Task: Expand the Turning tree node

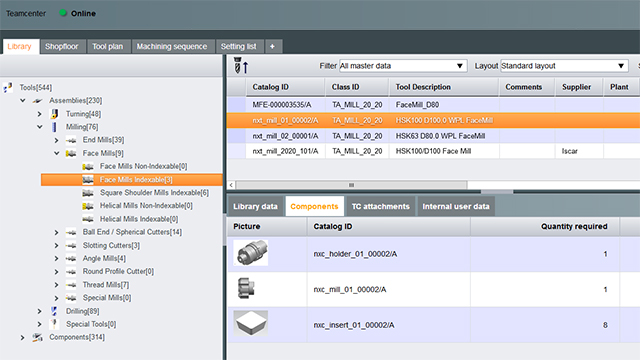Action: [40, 114]
